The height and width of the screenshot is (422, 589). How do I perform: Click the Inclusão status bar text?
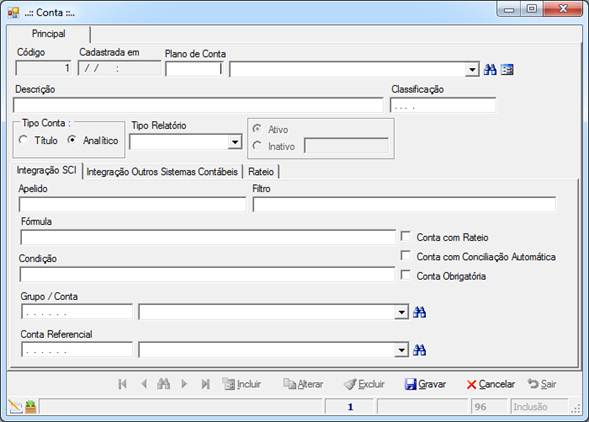tap(530, 407)
